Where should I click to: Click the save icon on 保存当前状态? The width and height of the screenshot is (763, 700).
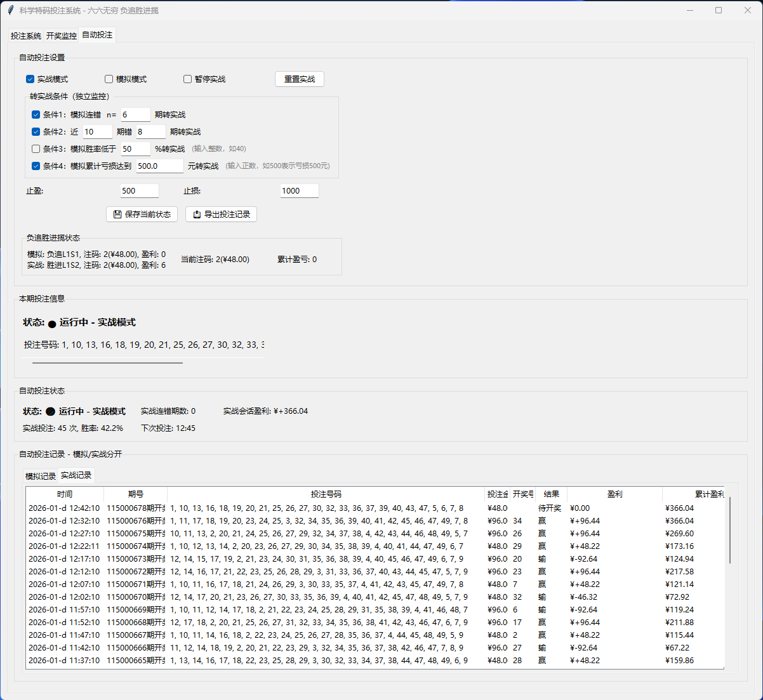click(117, 215)
